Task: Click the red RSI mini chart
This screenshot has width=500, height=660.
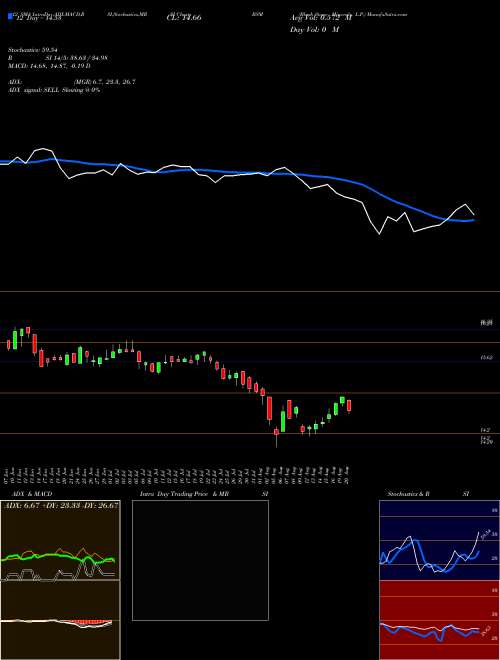Action: [x=439, y=620]
